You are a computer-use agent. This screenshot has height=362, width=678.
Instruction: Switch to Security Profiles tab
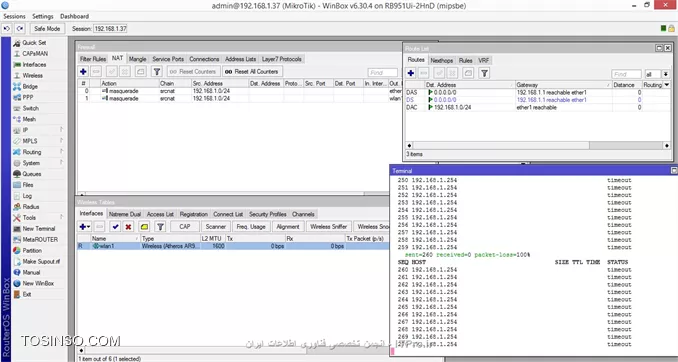tap(267, 214)
